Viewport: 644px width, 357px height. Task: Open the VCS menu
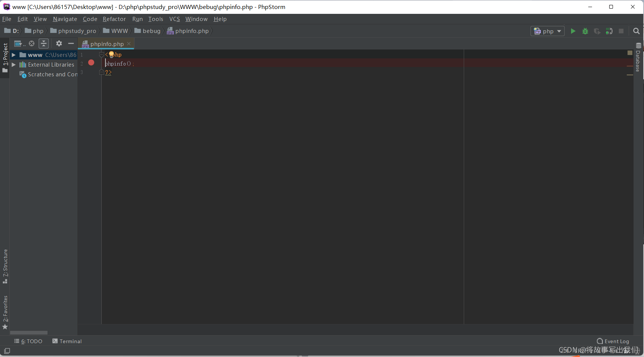(174, 19)
